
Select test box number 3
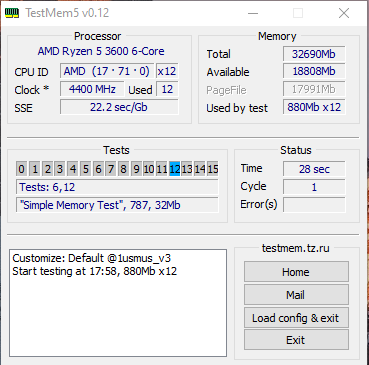tap(60, 169)
